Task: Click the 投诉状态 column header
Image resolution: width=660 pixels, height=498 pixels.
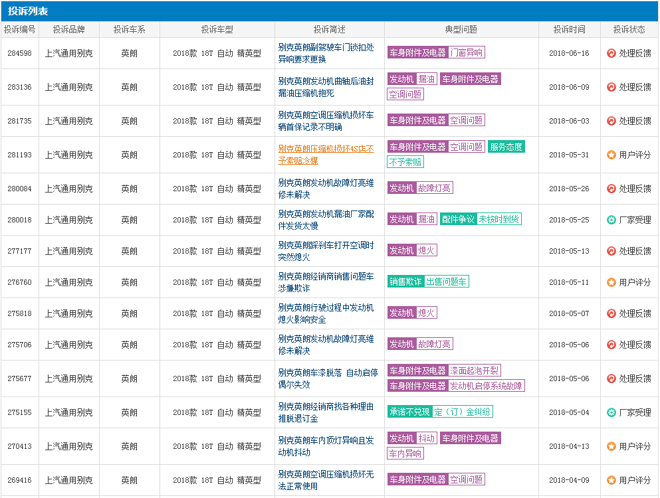Action: point(629,29)
